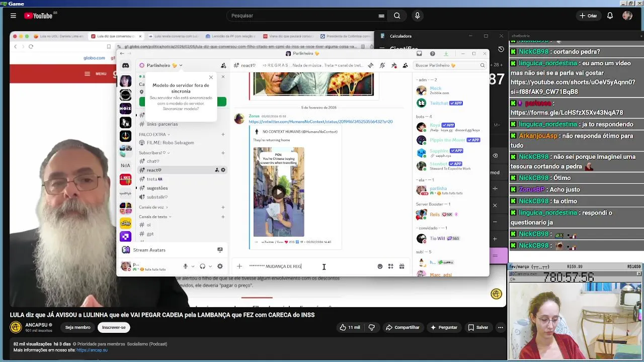Expand Parlinheiro server dropdown

181,65
